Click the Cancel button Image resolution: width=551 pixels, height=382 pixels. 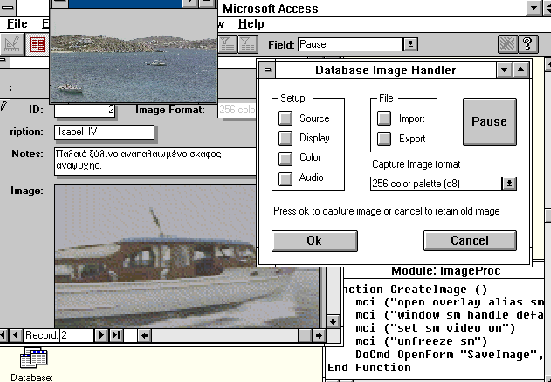(x=470, y=241)
